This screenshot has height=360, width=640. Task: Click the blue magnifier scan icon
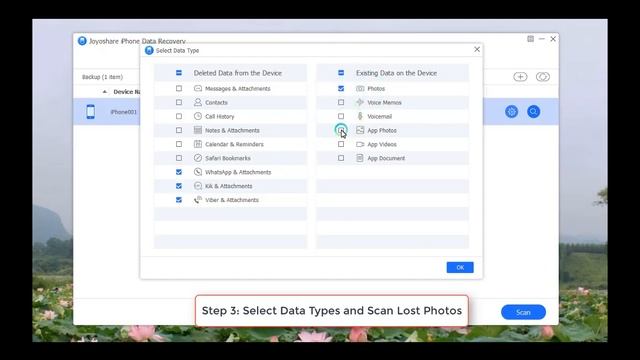533,111
